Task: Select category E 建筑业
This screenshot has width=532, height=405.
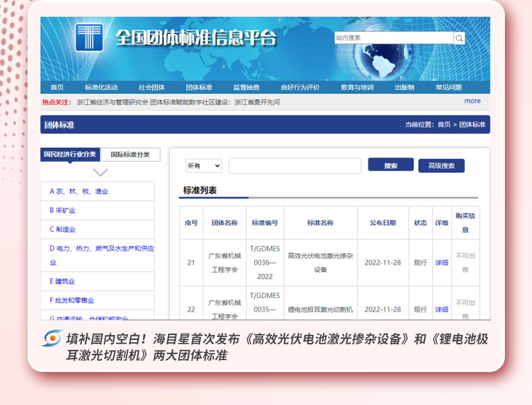Action: click(62, 281)
